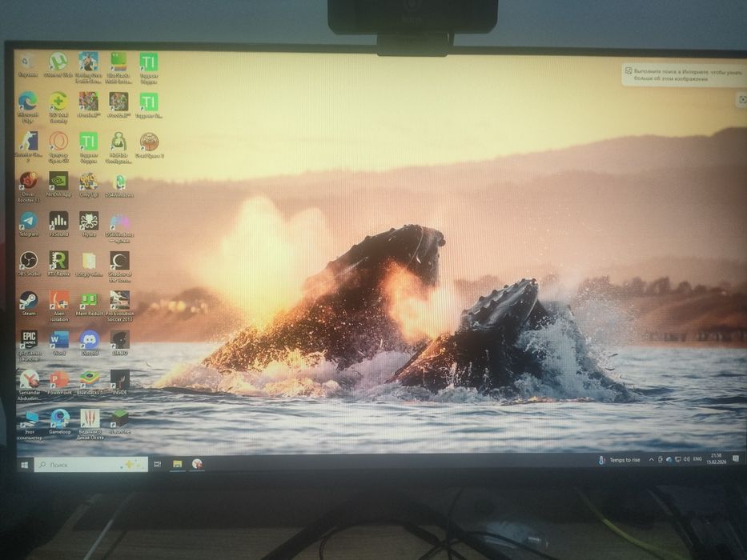This screenshot has width=747, height=560.
Task: Open the Temps to rise weather widget
Action: click(x=620, y=460)
